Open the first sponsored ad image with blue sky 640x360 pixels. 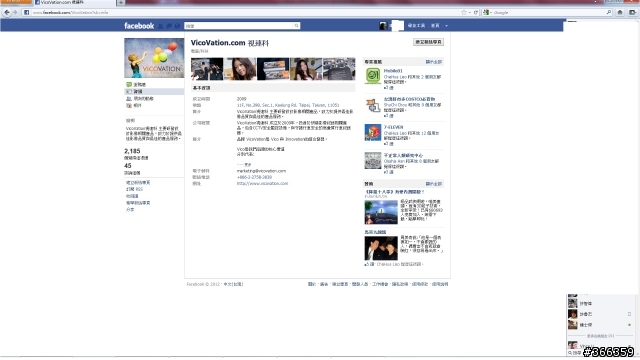click(381, 212)
